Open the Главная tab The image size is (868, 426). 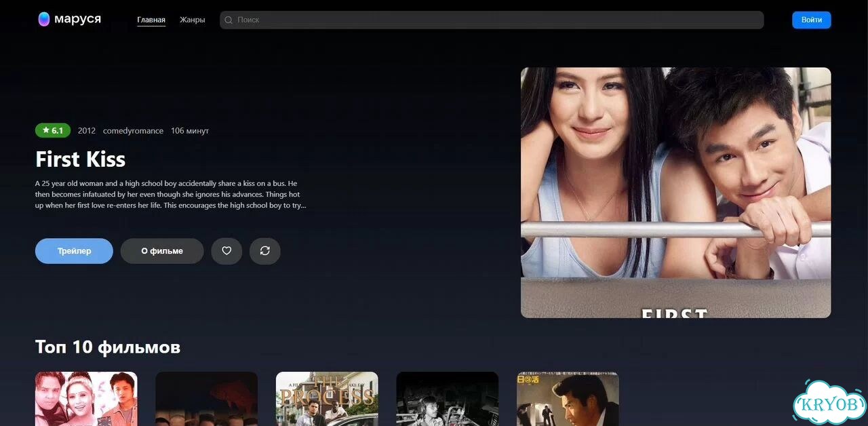(x=151, y=20)
